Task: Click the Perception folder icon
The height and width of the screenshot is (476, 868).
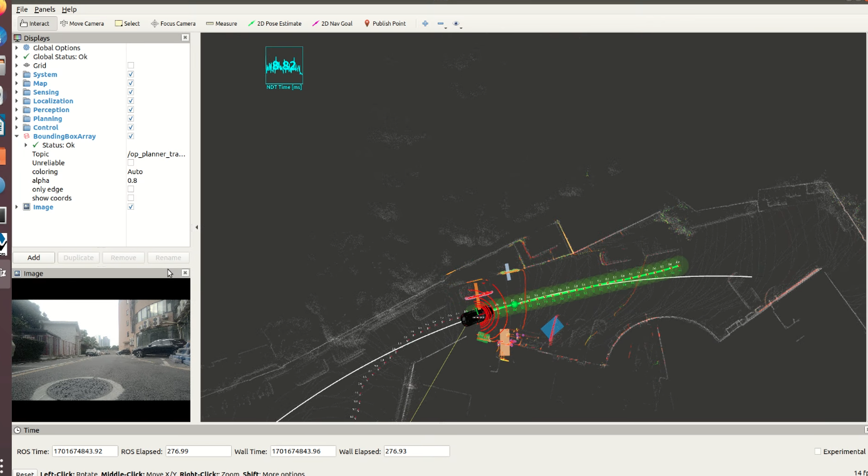Action: tap(26, 110)
